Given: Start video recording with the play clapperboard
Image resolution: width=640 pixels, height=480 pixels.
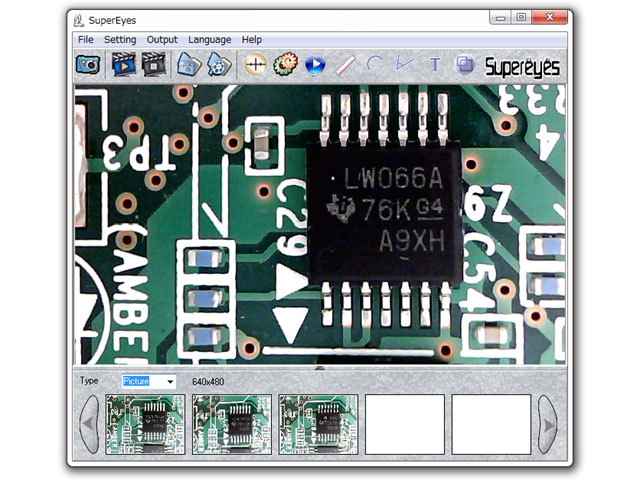Looking at the screenshot, I should 124,64.
